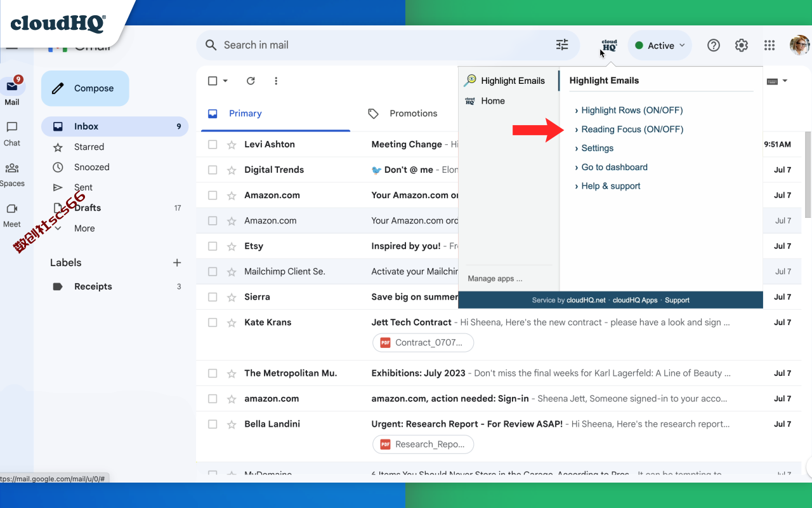Show search options in the search bar
Viewport: 812px width, 508px height.
562,45
